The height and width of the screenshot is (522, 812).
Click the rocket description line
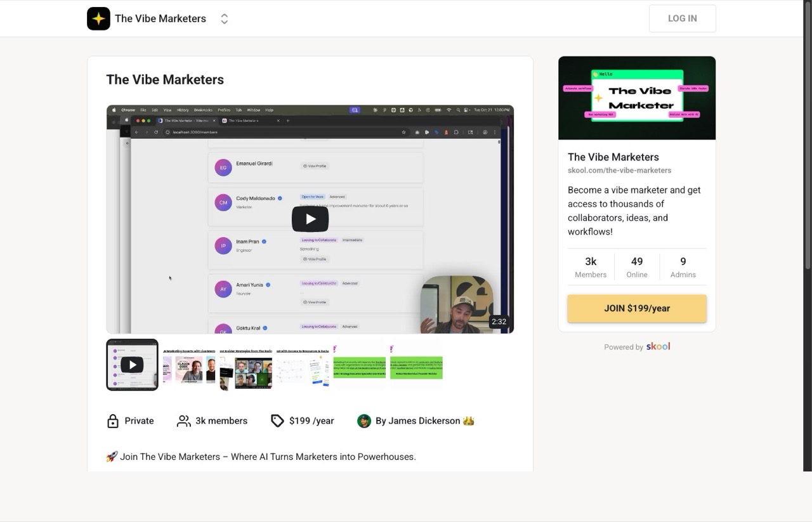click(x=261, y=457)
